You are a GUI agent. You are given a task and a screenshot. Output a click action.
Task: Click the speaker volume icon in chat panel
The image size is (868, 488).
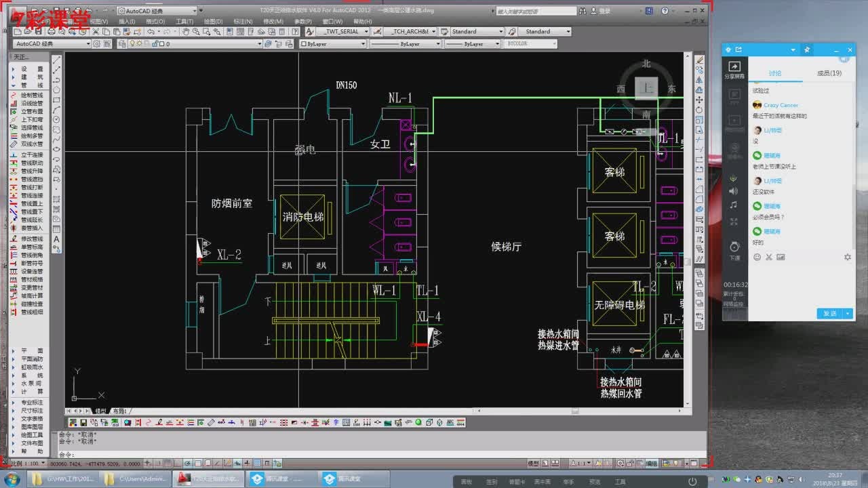(734, 192)
